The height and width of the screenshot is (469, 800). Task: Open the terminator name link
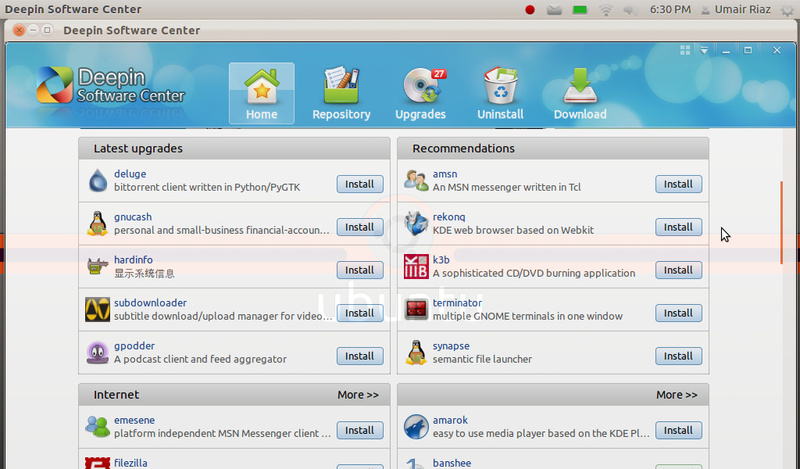click(457, 303)
